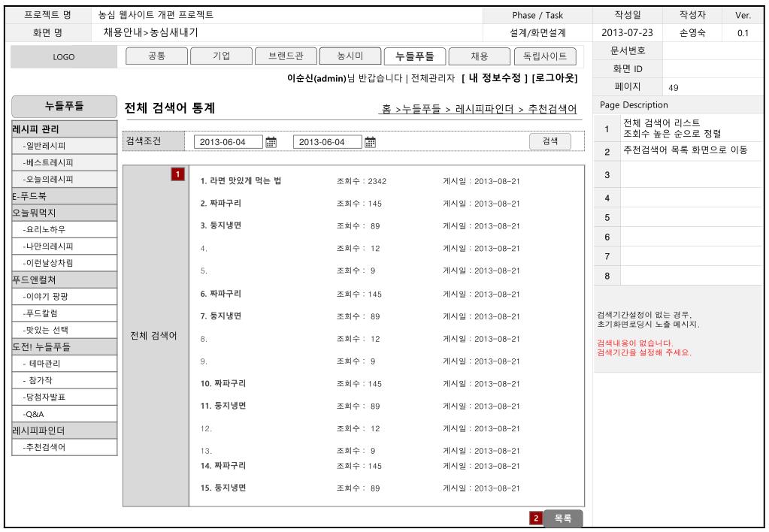Click the 목록 list button
Screen dimensions: 769x532
(x=563, y=518)
